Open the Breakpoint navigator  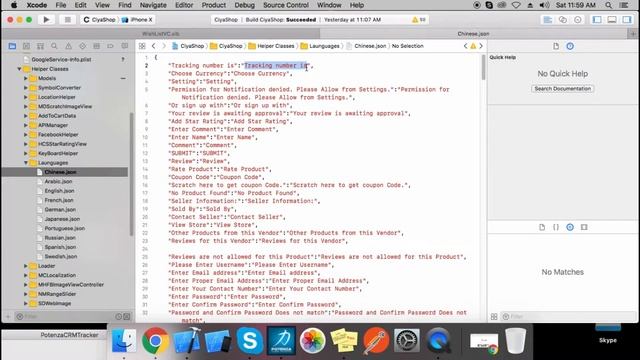tap(111, 46)
